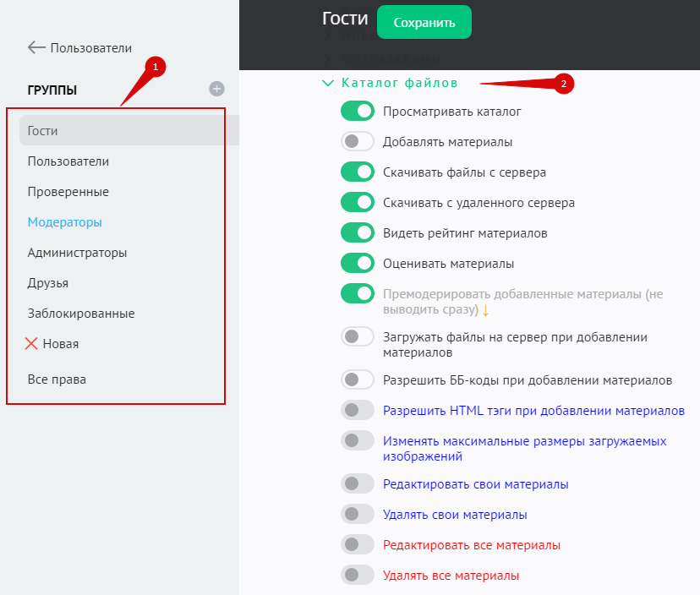This screenshot has height=595, width=700.
Task: Click the back arrow next to Пользователи
Action: tap(36, 48)
